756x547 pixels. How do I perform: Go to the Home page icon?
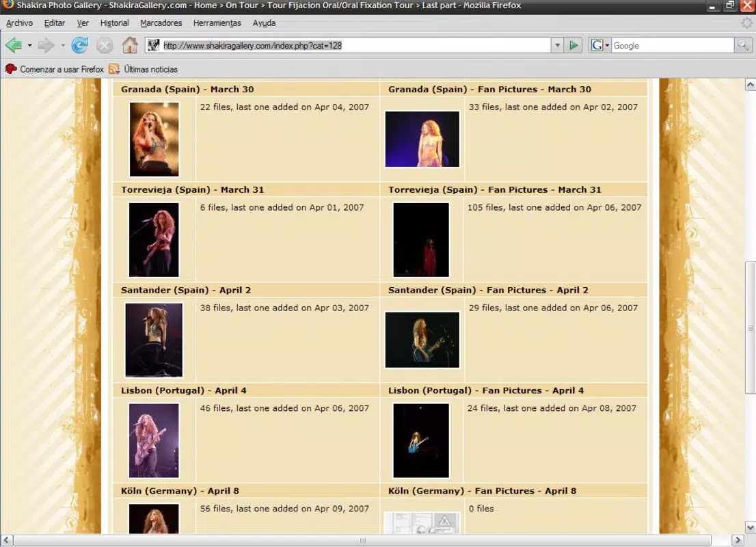(129, 45)
